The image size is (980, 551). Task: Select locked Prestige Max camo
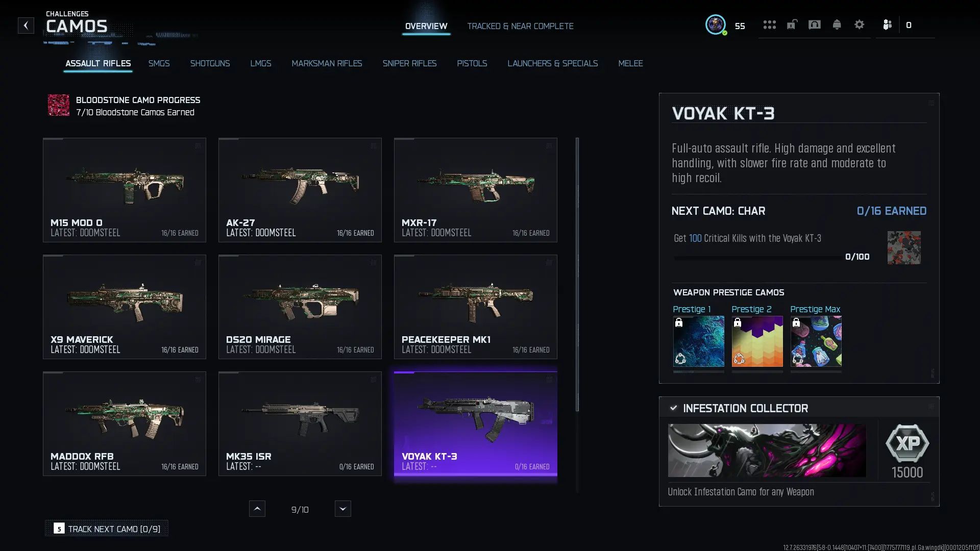pos(816,341)
